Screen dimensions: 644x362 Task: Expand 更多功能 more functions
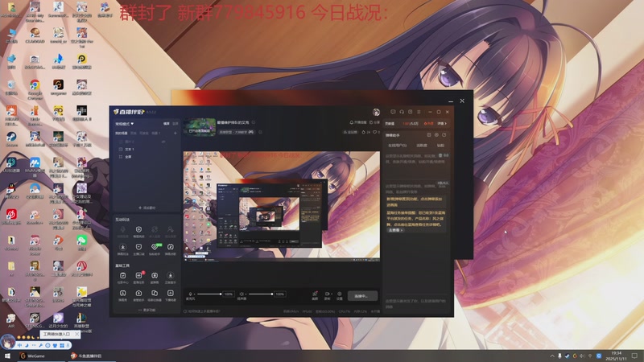pos(147,310)
